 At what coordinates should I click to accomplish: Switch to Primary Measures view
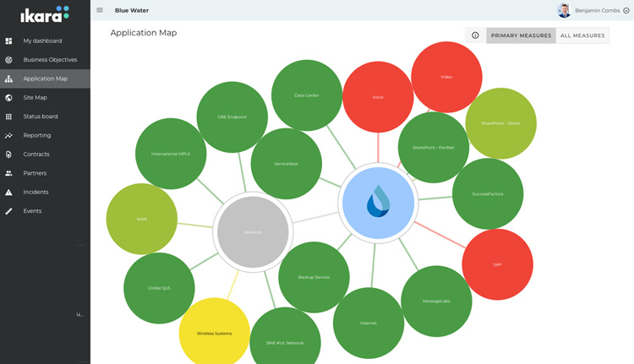pyautogui.click(x=522, y=35)
